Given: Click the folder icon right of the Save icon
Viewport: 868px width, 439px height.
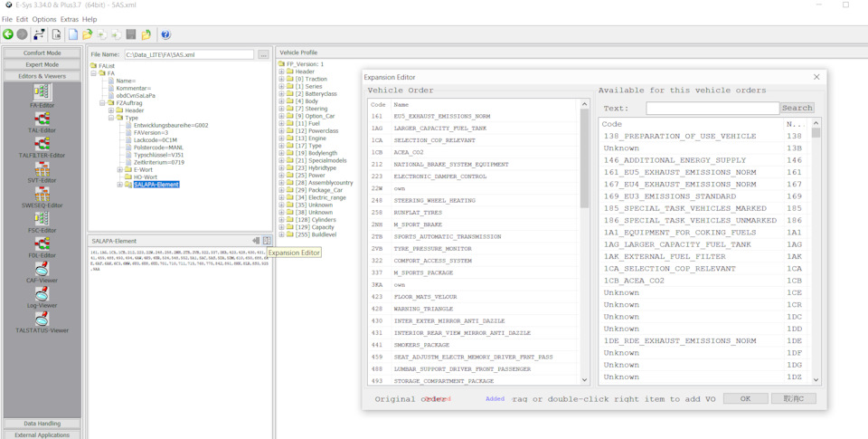Looking at the screenshot, I should (146, 34).
